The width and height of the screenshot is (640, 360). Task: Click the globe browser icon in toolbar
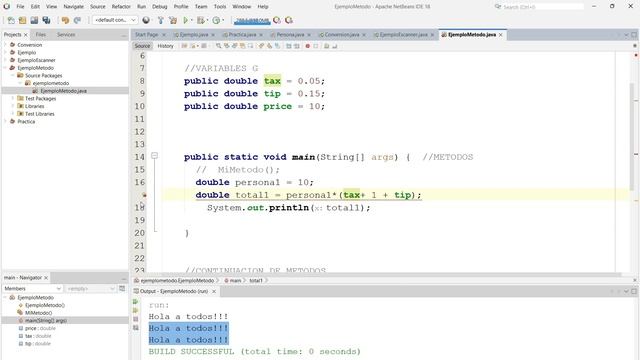pyautogui.click(x=146, y=20)
